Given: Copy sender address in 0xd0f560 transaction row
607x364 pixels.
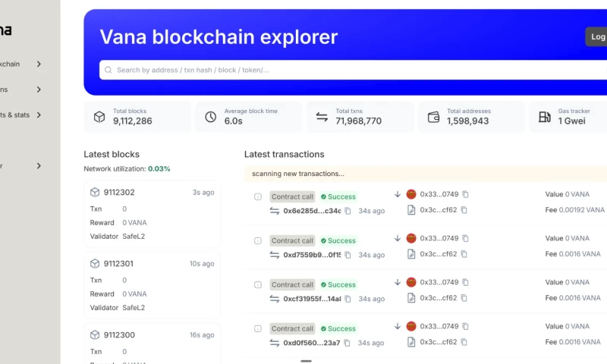Looking at the screenshot, I should 465,327.
